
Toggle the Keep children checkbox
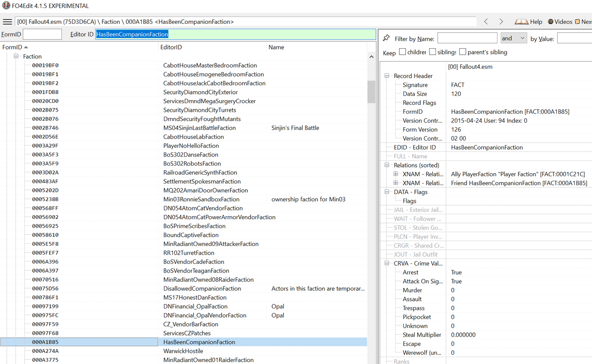tap(402, 52)
